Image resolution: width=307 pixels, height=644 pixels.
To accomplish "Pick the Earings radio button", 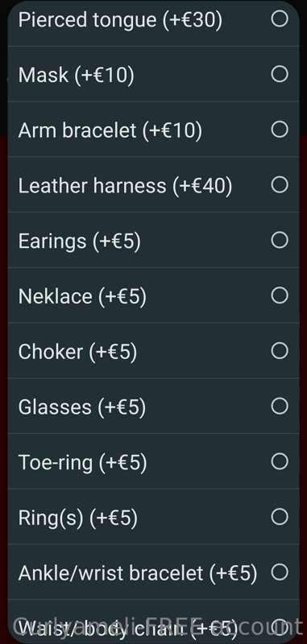I will pyautogui.click(x=280, y=240).
